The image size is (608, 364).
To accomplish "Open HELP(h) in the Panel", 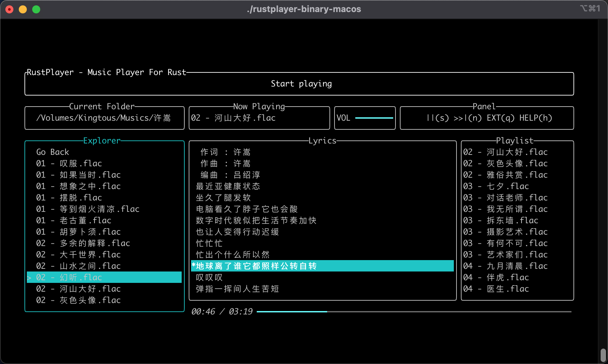I will point(536,118).
